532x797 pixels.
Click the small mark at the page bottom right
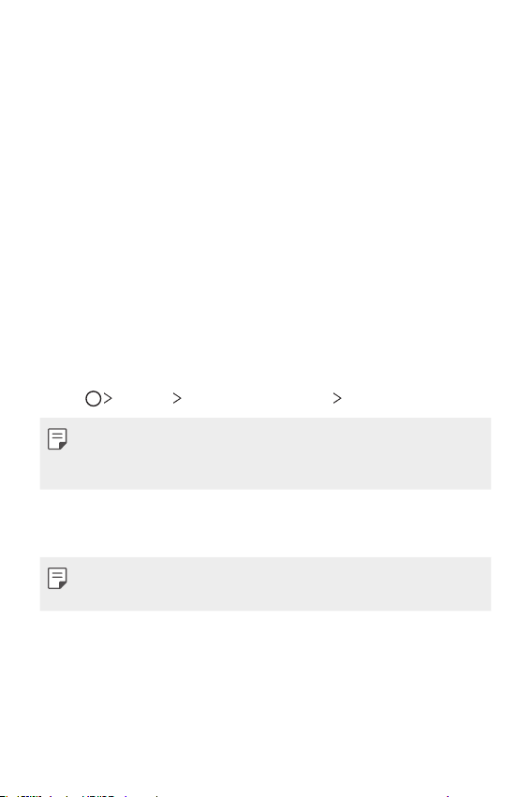click(x=447, y=795)
